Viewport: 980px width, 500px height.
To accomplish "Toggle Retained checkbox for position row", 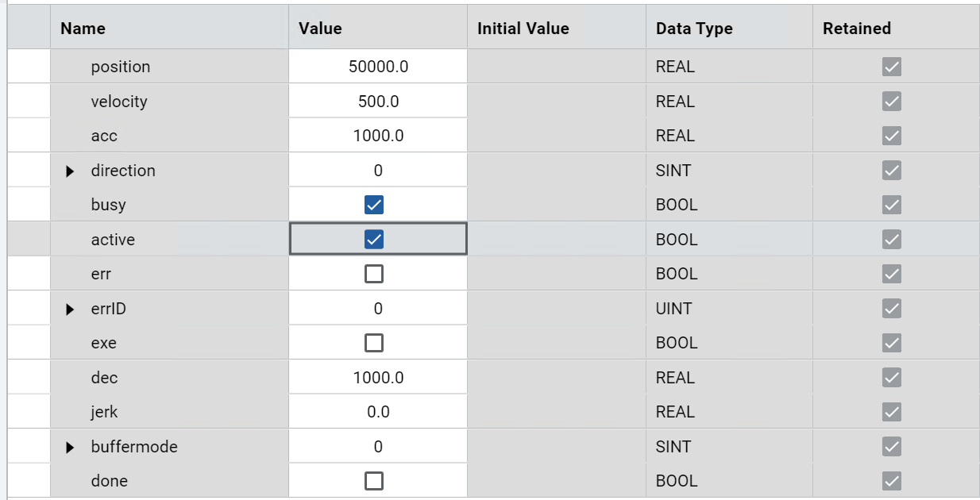I will (x=892, y=67).
